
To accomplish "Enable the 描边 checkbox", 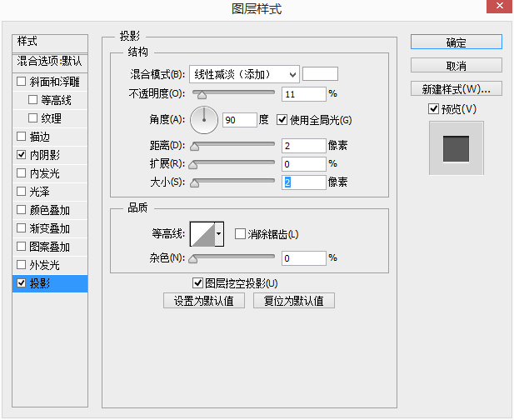I will click(22, 137).
